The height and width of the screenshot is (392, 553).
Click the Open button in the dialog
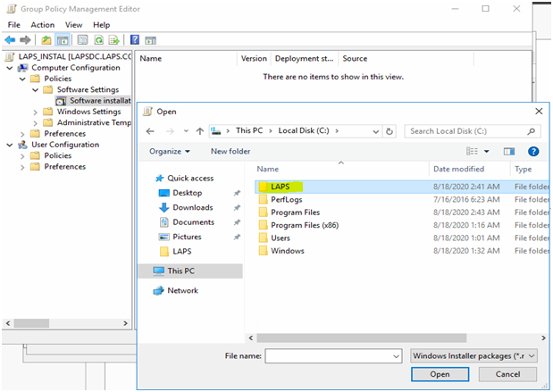tap(440, 374)
